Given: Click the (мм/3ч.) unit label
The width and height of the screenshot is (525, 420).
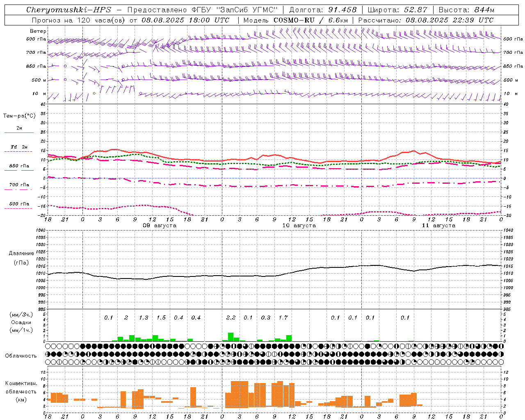Looking at the screenshot, I should pyautogui.click(x=21, y=315).
